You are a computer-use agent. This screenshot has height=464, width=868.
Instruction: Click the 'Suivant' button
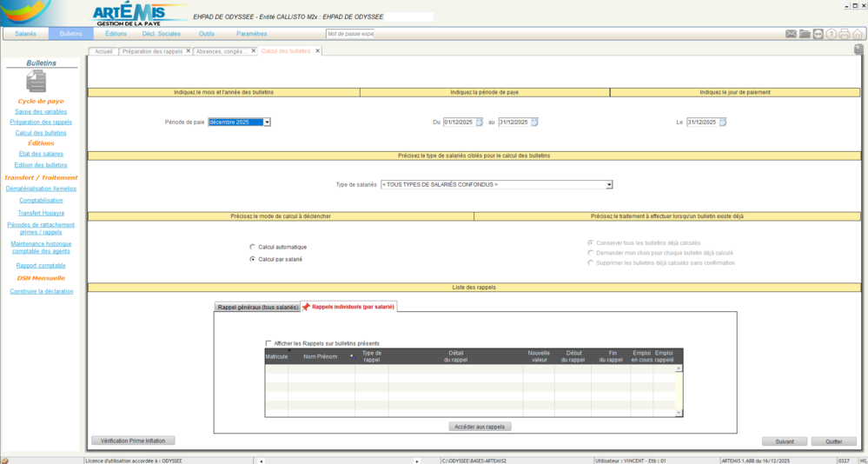(x=785, y=441)
